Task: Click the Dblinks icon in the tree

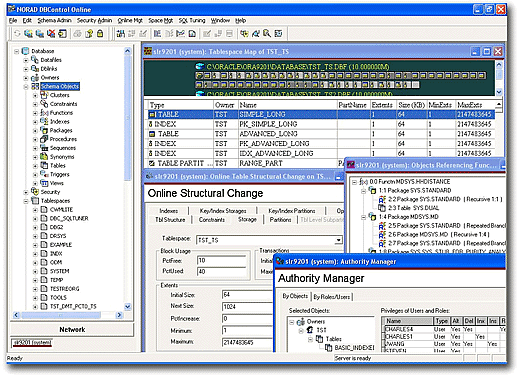Action: [x=35, y=68]
